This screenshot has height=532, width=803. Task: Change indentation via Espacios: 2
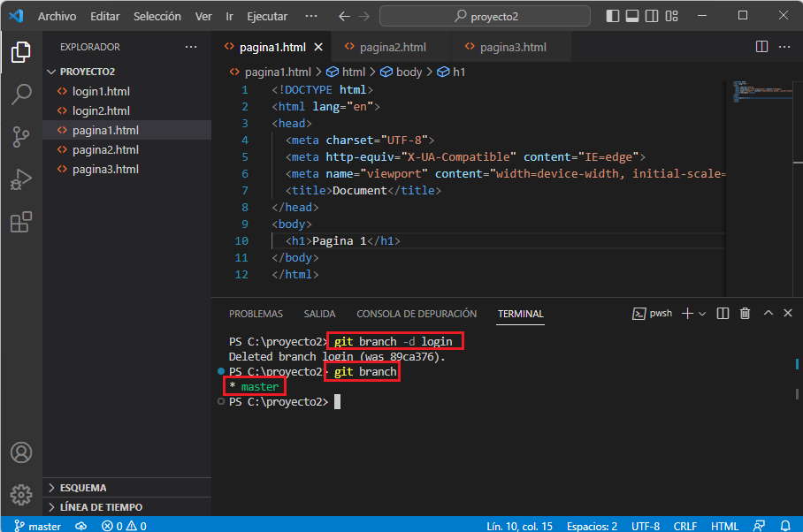[592, 526]
